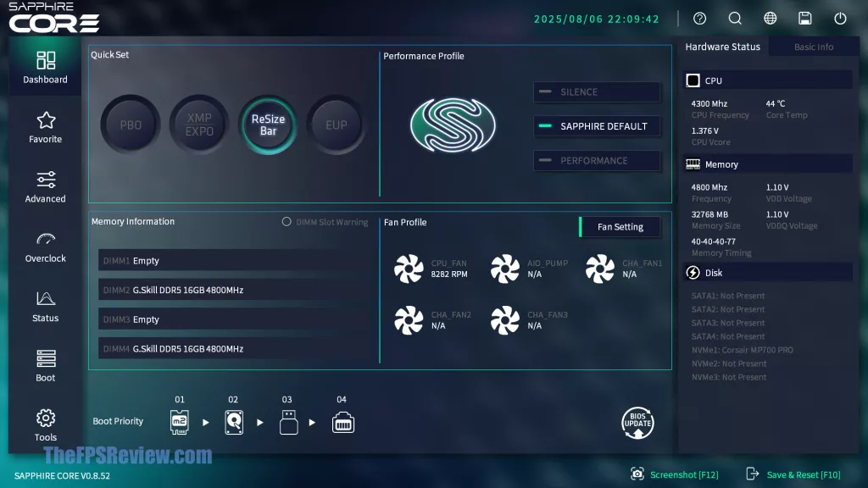Click the SATA4: Not Present entry
This screenshot has width=868, height=488.
tap(728, 336)
